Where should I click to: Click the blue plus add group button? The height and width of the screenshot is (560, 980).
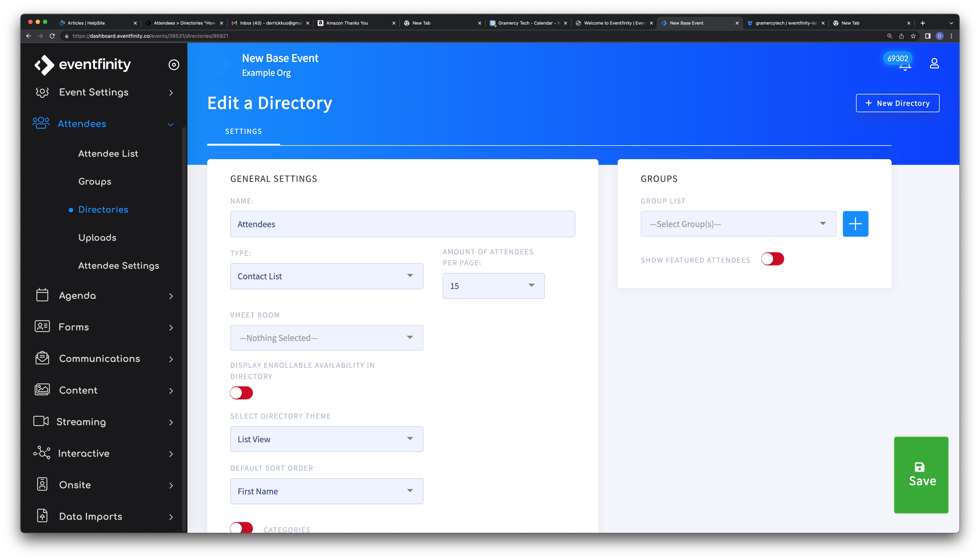pos(855,224)
